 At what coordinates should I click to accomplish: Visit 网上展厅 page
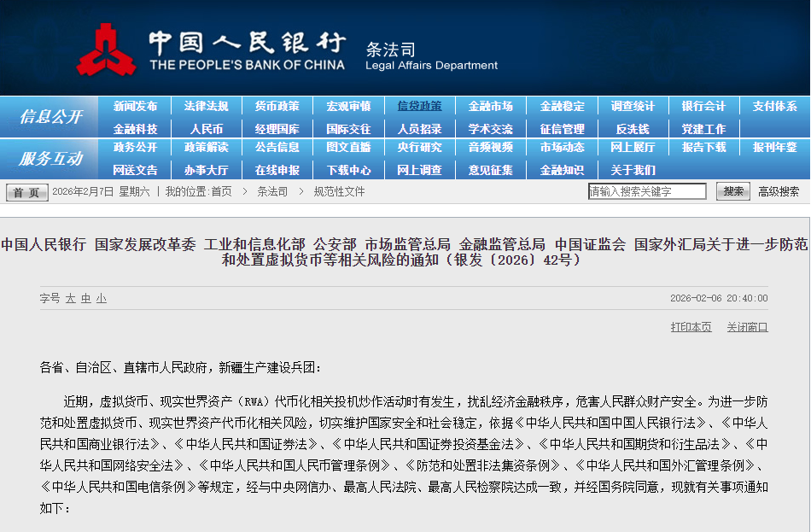(633, 147)
